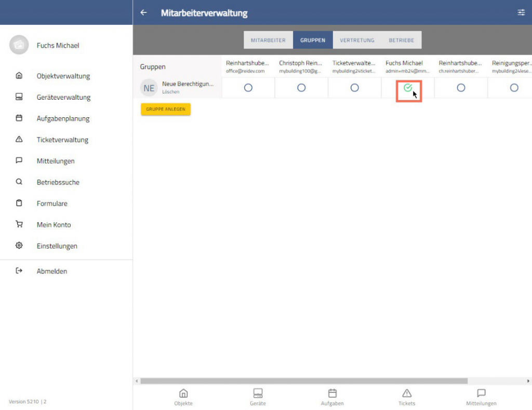Log out via Abmelden
This screenshot has height=410, width=532.
(51, 271)
